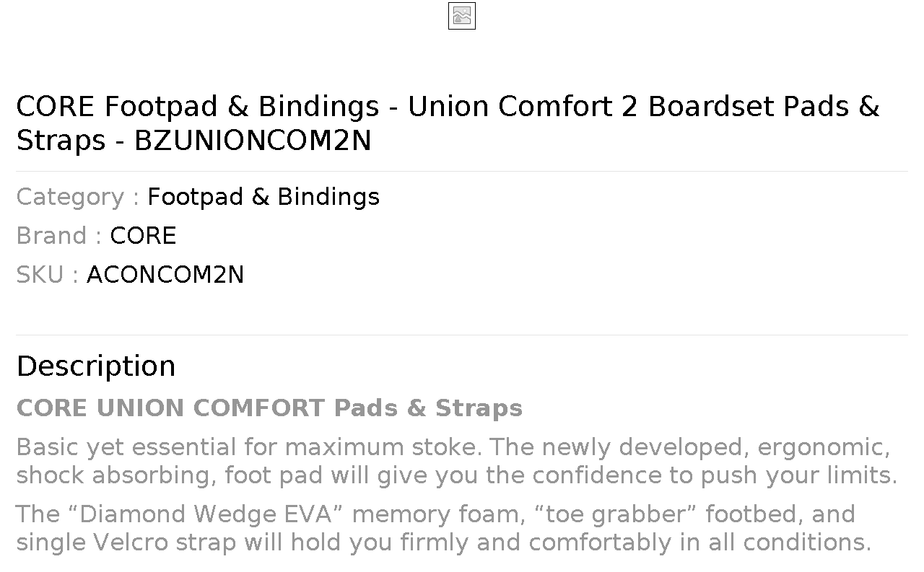Click 'Pads & Straps' in bold subheading
Screen dimensions: 924x572
(x=428, y=408)
